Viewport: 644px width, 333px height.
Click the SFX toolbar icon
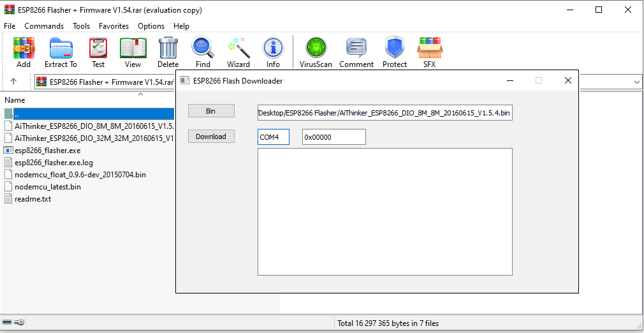click(x=430, y=48)
